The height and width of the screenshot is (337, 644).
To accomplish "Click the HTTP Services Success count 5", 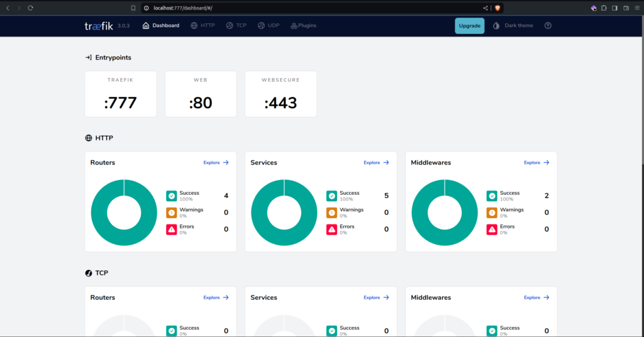I will 387,196.
